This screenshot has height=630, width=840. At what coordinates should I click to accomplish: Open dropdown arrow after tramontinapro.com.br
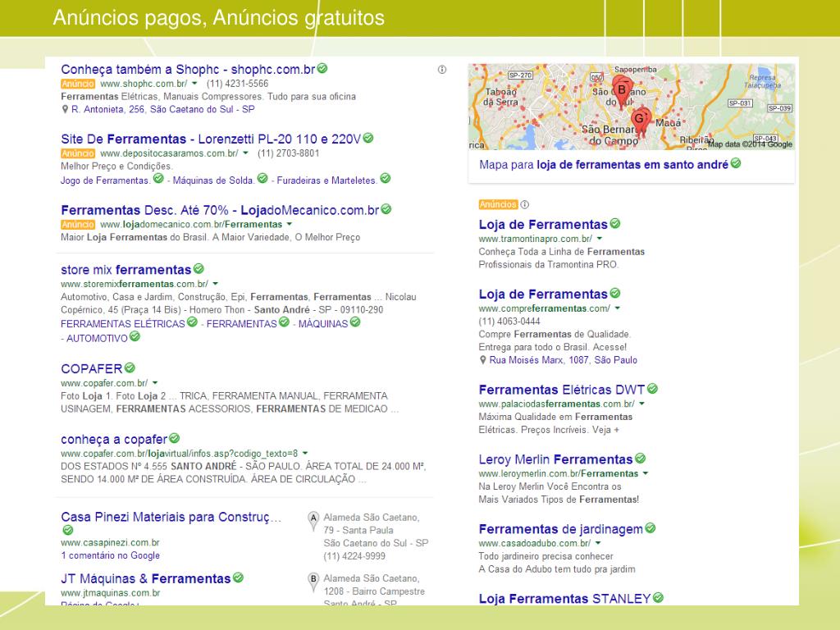[600, 239]
